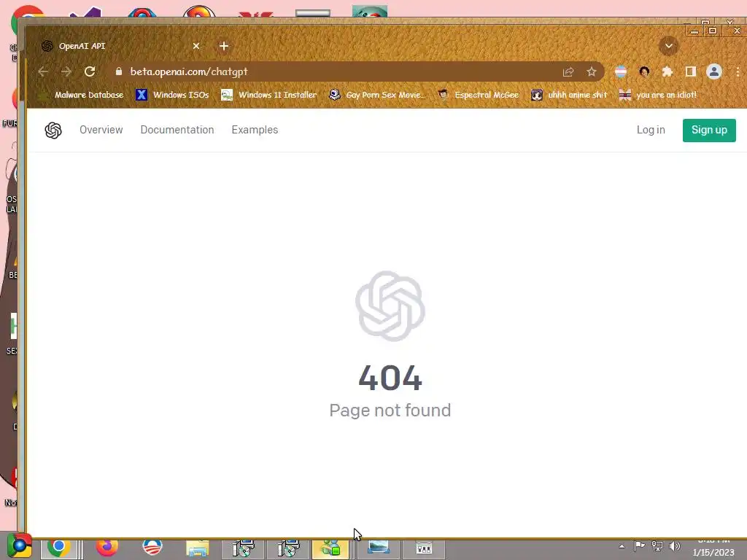Viewport: 747px width, 560px height.
Task: Open the Windows 11 Installer bookmark
Action: pyautogui.click(x=269, y=95)
